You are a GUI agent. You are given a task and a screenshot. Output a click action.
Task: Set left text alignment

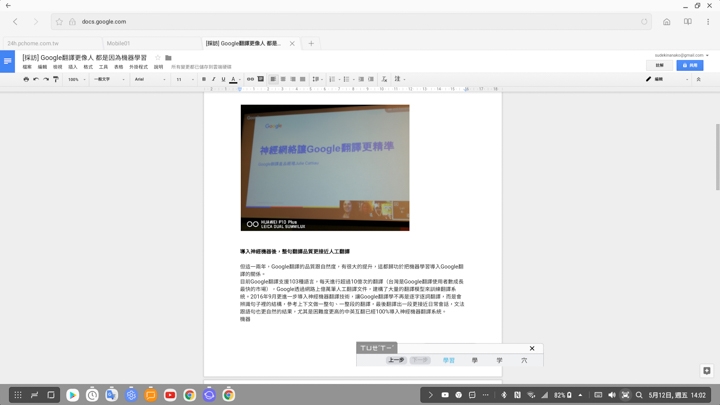coord(273,79)
